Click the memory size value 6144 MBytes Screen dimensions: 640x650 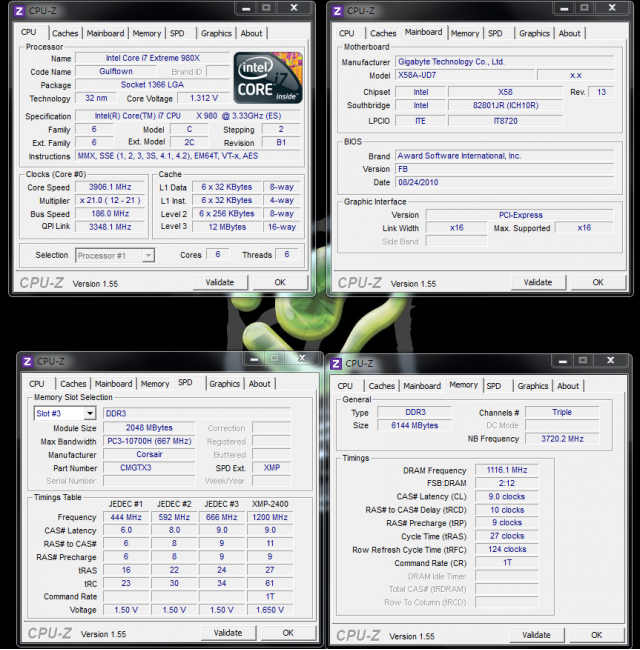pos(415,425)
